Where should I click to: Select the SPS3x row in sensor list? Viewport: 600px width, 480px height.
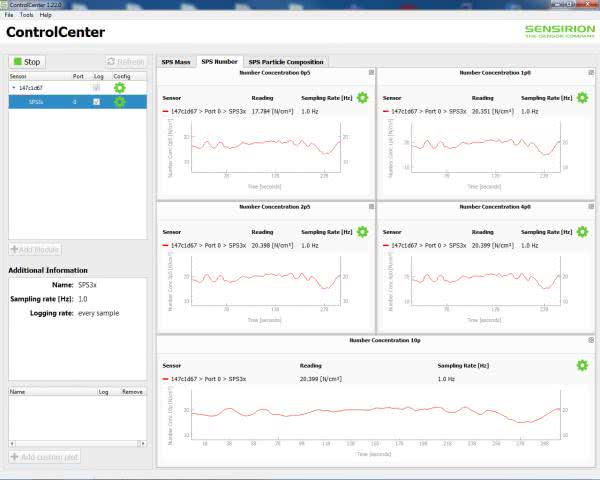[40, 102]
